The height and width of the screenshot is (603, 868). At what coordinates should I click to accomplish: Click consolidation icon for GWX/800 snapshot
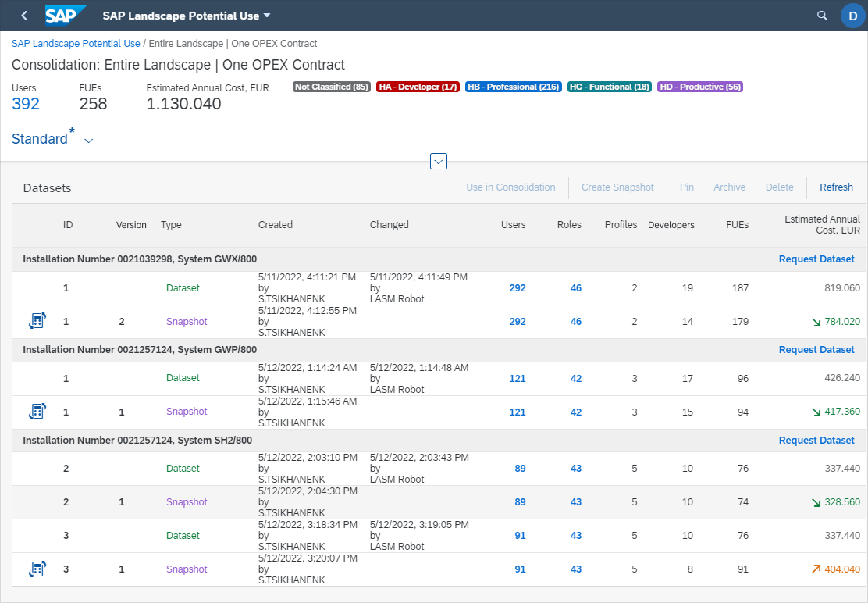(x=37, y=321)
